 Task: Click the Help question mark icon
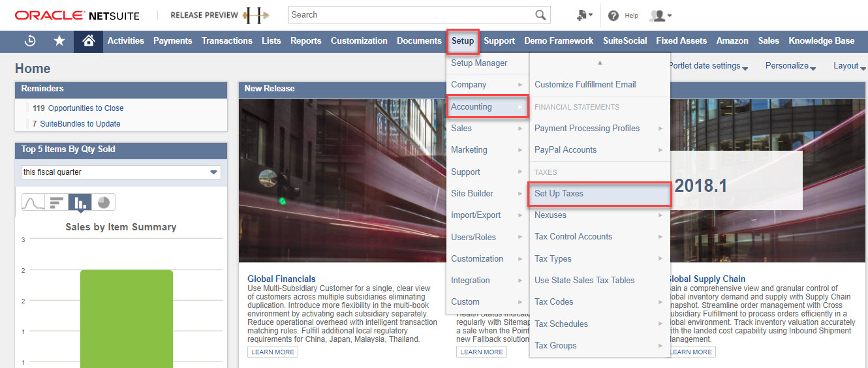click(613, 15)
